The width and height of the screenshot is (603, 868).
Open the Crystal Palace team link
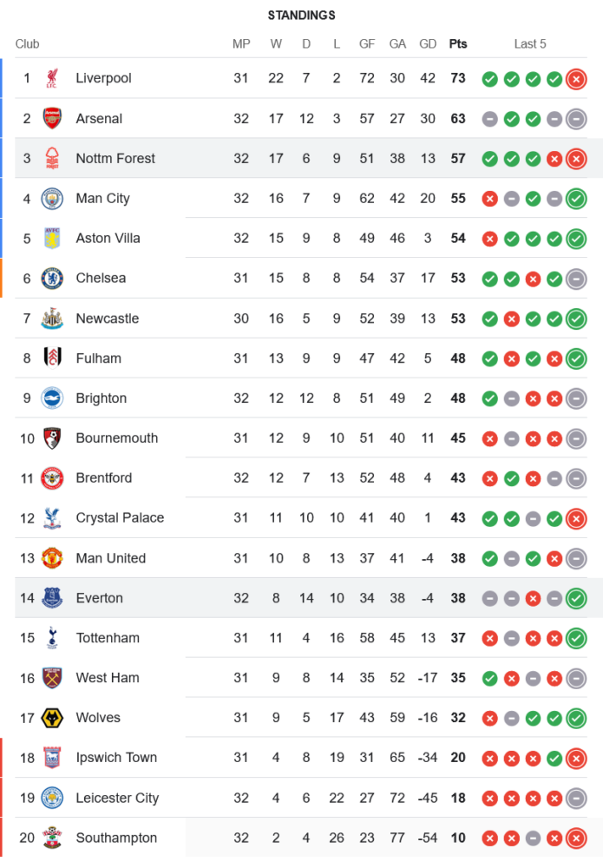[120, 517]
